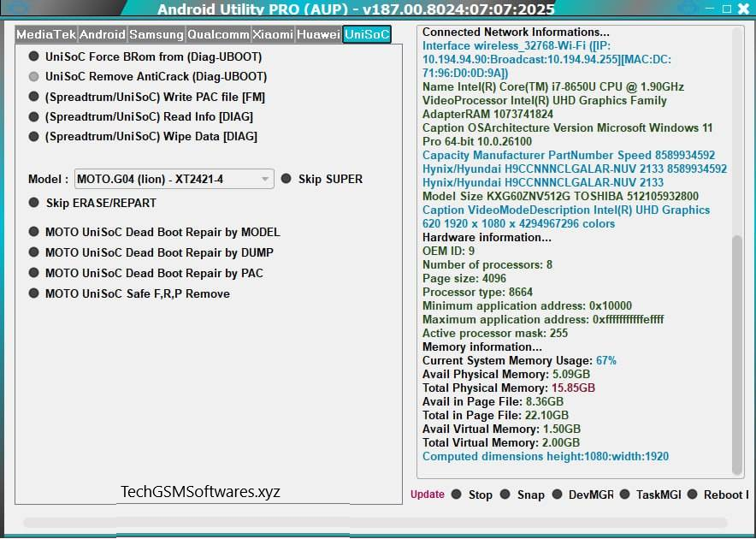Toggle Skip ERASE/REPART option
756x539 pixels.
click(x=92, y=203)
